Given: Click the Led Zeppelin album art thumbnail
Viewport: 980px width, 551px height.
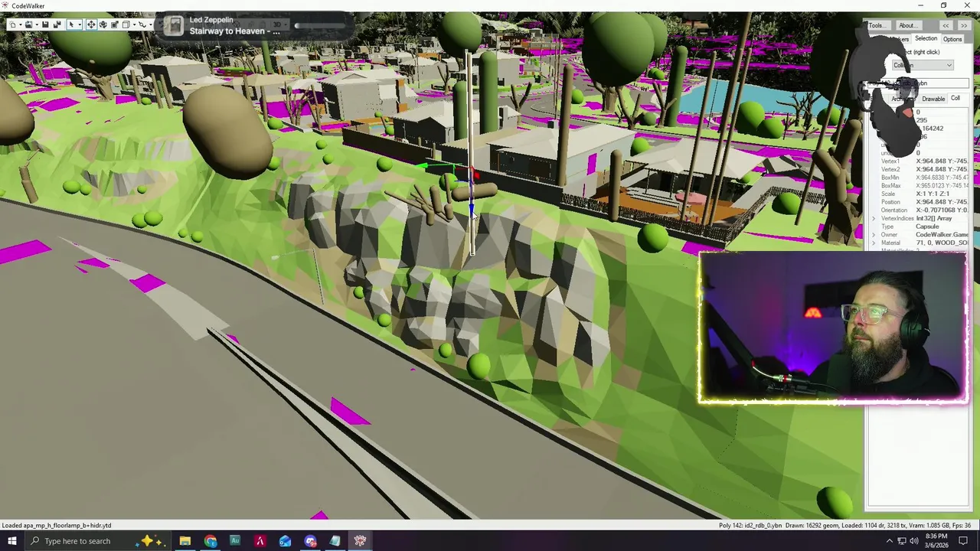Looking at the screenshot, I should click(175, 27).
